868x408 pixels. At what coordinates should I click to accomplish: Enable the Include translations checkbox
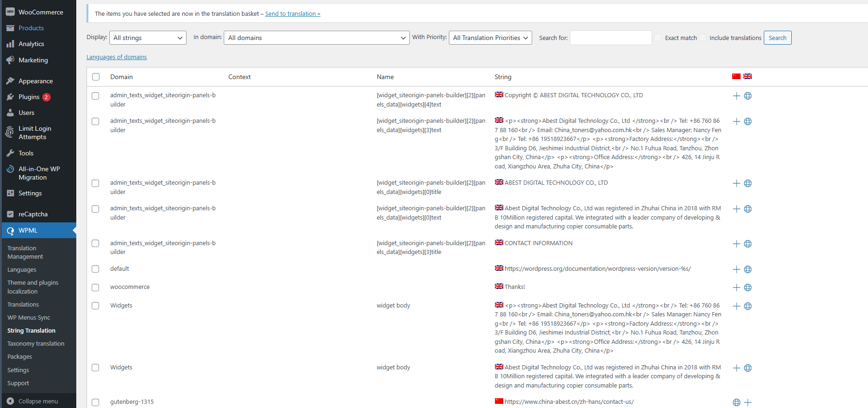click(x=702, y=38)
